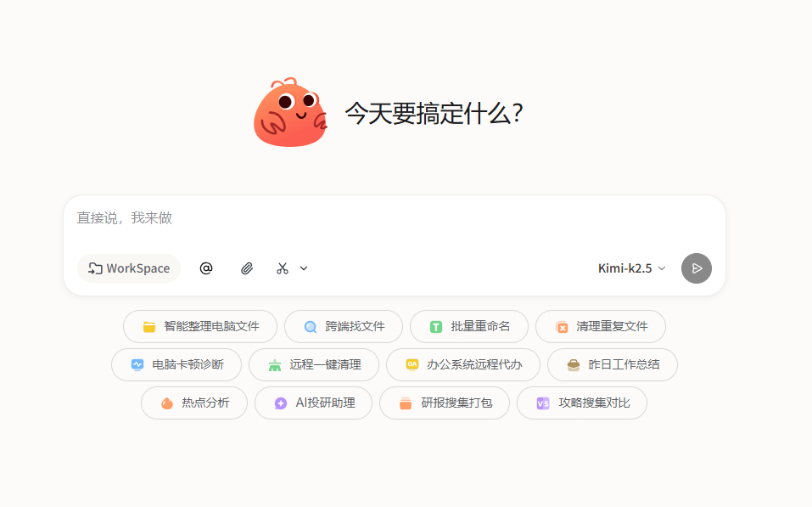This screenshot has height=507, width=812.
Task: Click the folder icon on 智能整理电脑文件
Action: click(x=149, y=326)
